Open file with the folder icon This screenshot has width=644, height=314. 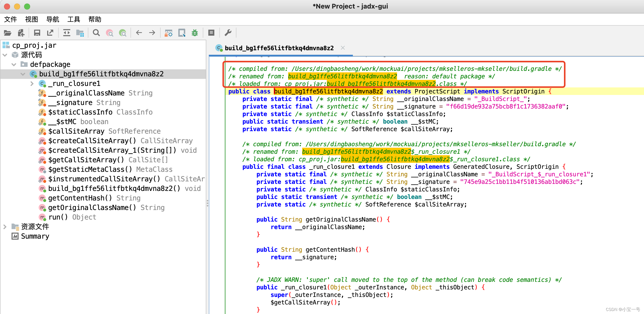(8, 33)
